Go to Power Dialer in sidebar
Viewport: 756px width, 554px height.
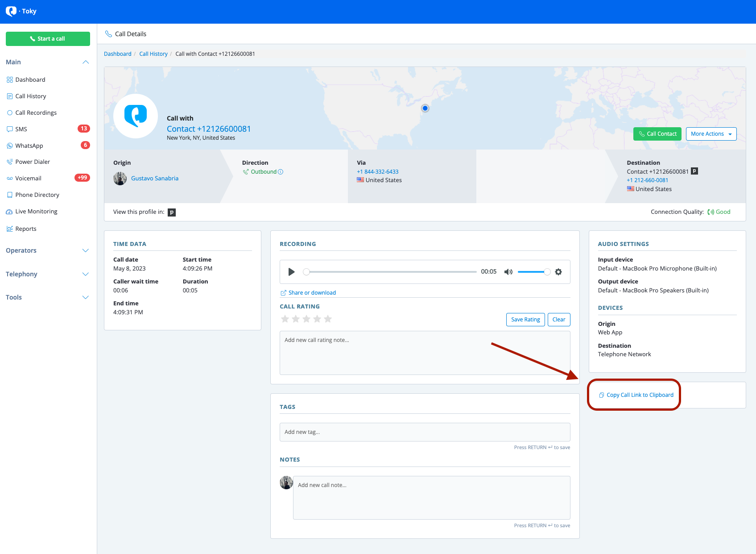tap(33, 162)
